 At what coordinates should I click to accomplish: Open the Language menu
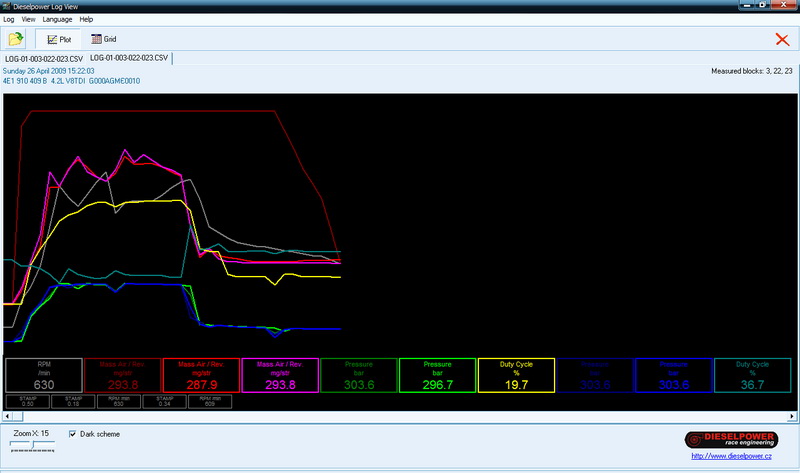pos(56,19)
